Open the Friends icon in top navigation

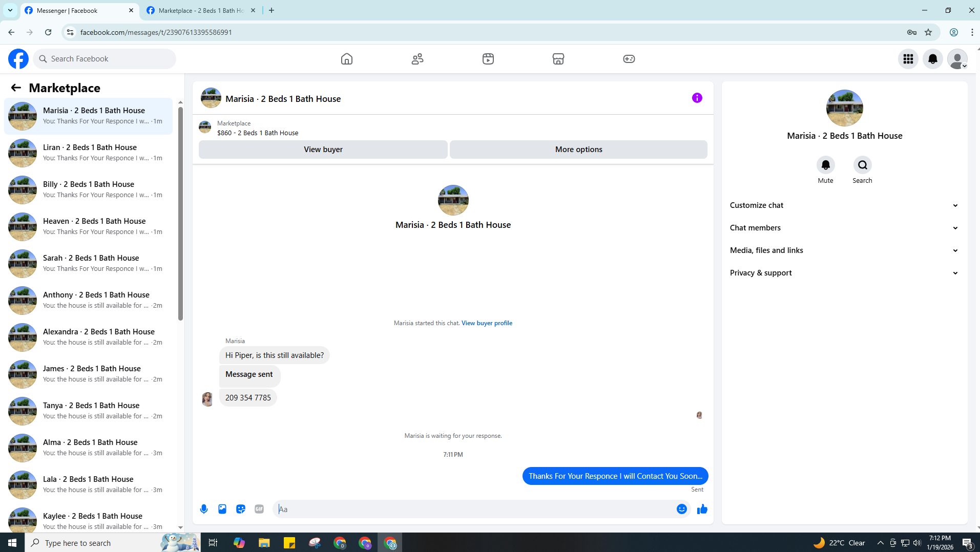coord(418,59)
